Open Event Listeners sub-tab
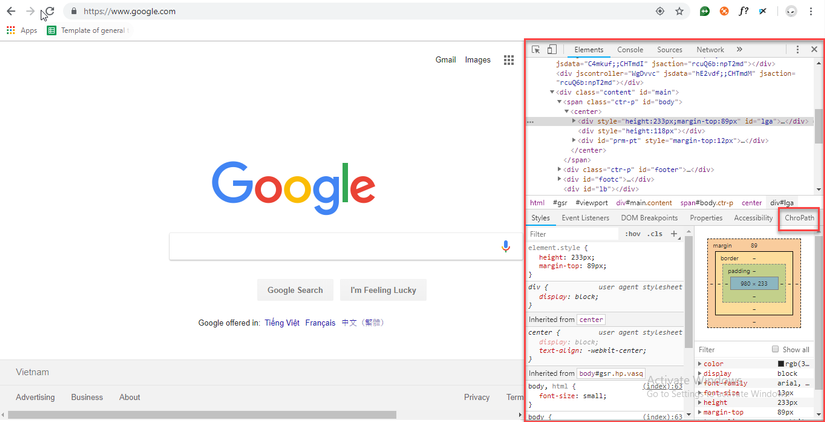 tap(585, 218)
